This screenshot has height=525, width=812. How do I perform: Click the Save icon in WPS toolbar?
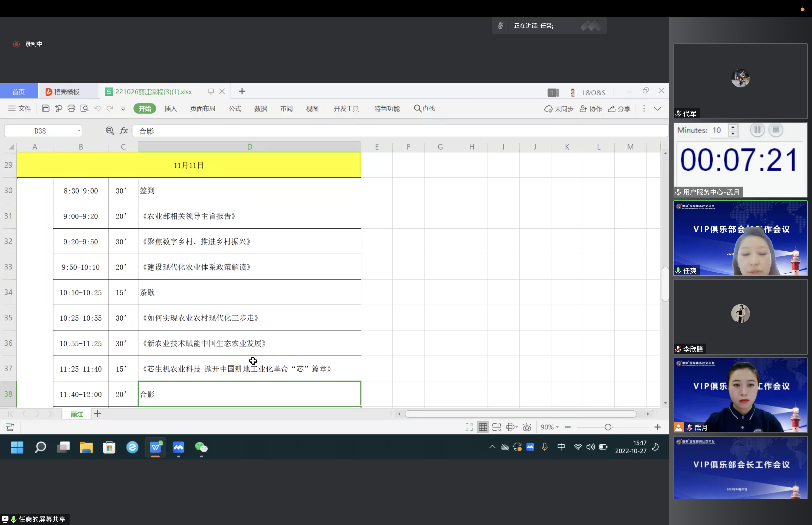(x=45, y=108)
